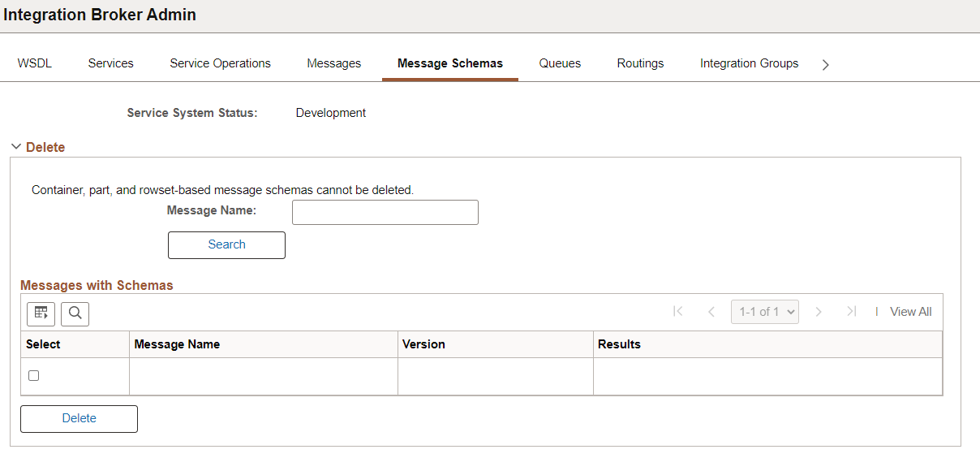Click the Integration Broker Admin title
980x458 pixels.
click(100, 15)
